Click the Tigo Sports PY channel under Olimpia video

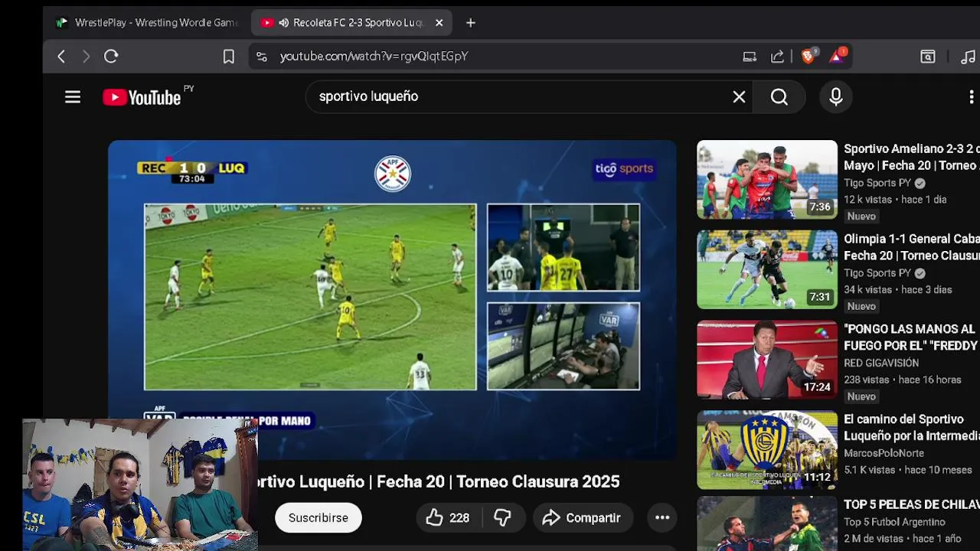(x=877, y=273)
